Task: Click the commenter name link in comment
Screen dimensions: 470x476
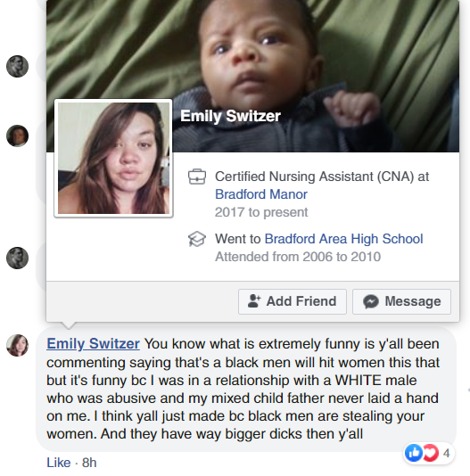Action: click(93, 344)
